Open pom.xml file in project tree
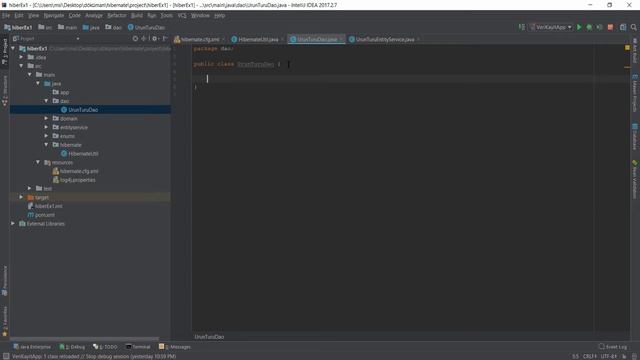 [41, 215]
